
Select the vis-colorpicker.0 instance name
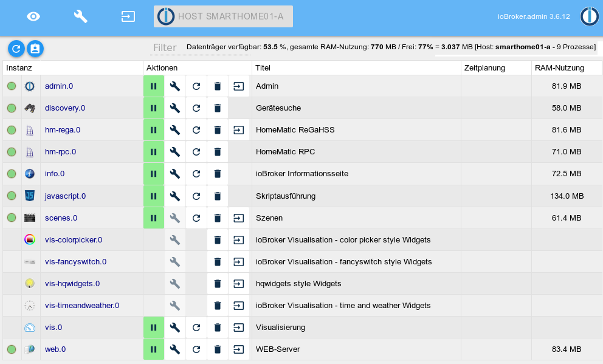(x=74, y=240)
